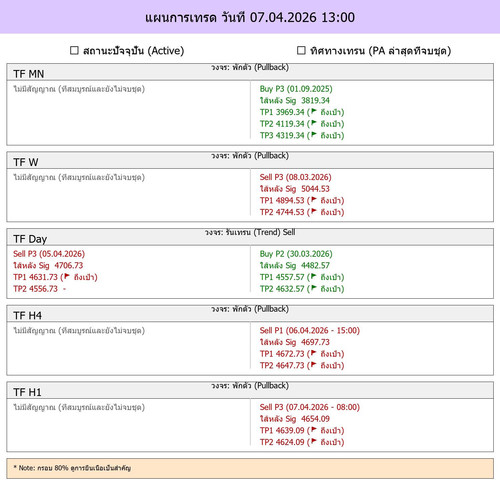500x485 pixels.
Task: Click the orange note bar at the bottom
Action: point(250,468)
